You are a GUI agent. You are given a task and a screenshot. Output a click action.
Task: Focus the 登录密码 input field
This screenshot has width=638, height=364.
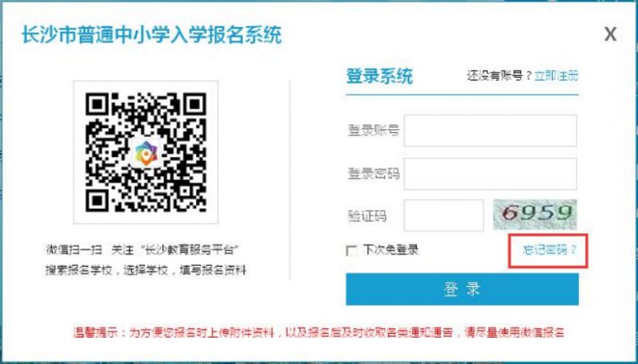click(x=490, y=174)
